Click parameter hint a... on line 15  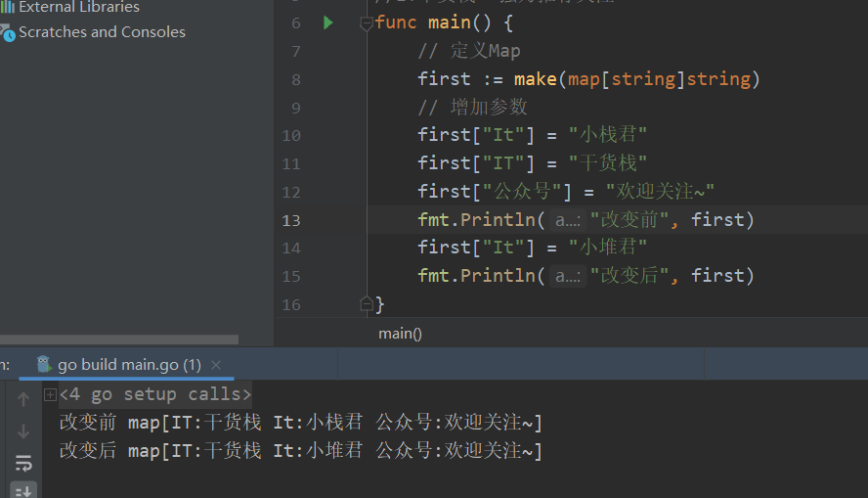point(567,277)
